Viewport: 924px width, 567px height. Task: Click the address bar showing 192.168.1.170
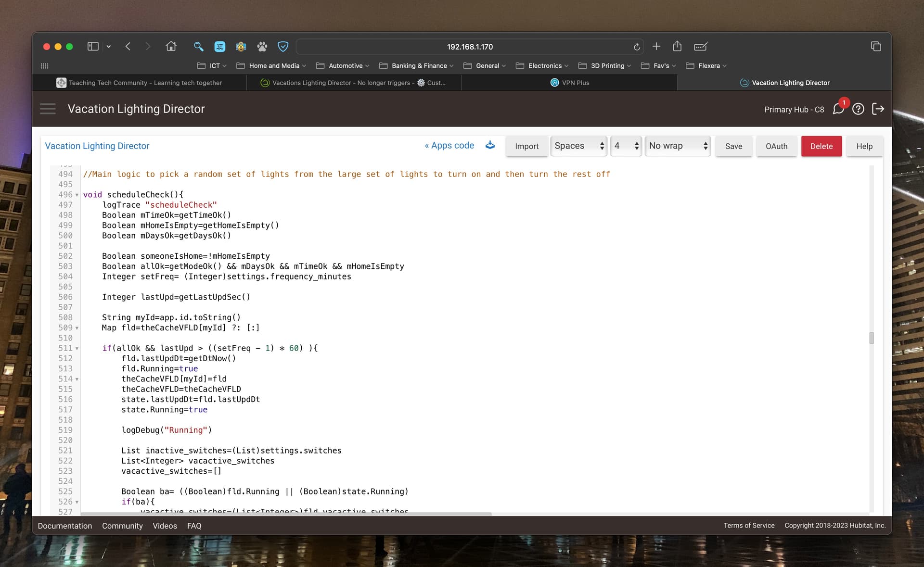470,47
